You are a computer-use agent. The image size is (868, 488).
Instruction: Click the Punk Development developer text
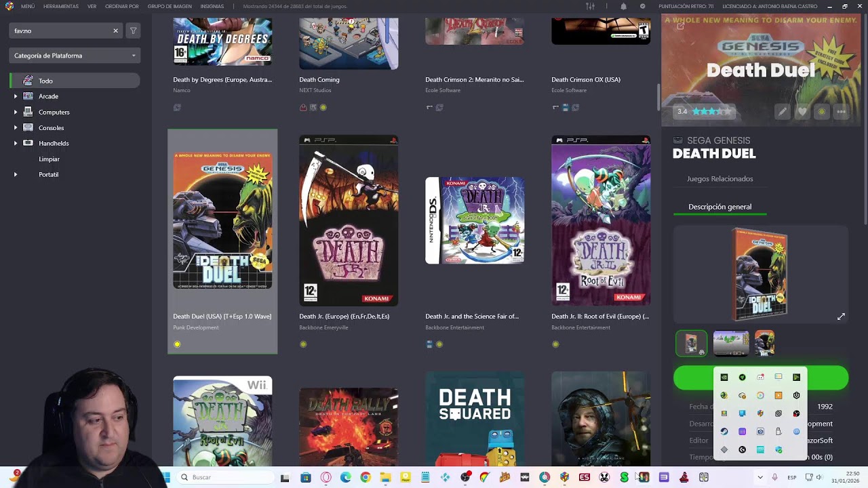click(196, 327)
